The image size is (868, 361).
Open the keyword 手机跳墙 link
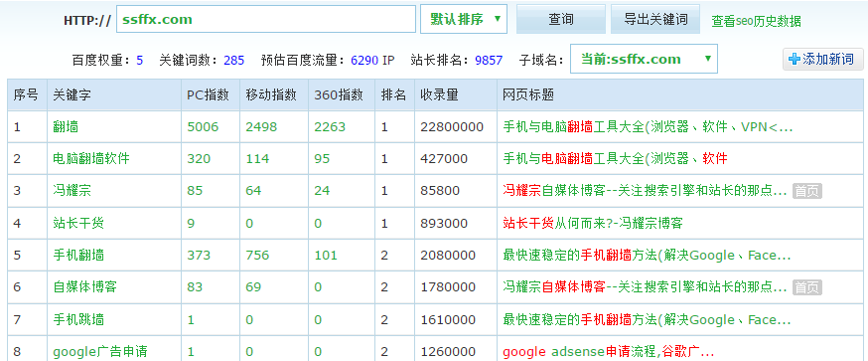click(78, 320)
